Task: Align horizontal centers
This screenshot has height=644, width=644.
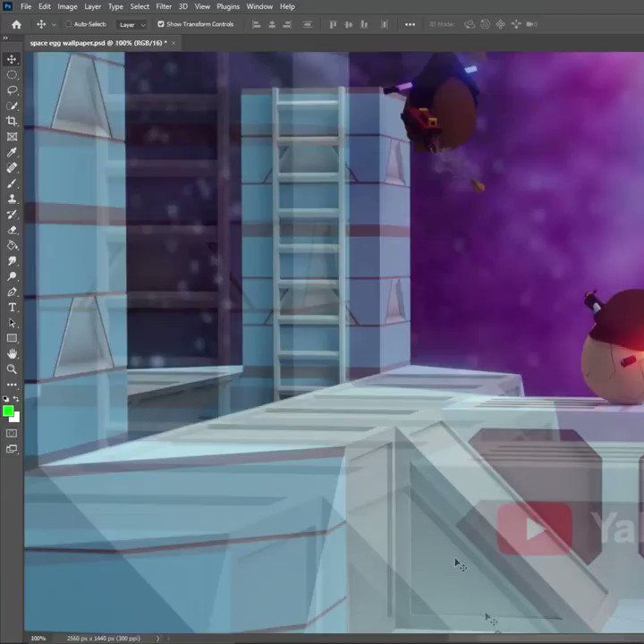Action: point(272,25)
